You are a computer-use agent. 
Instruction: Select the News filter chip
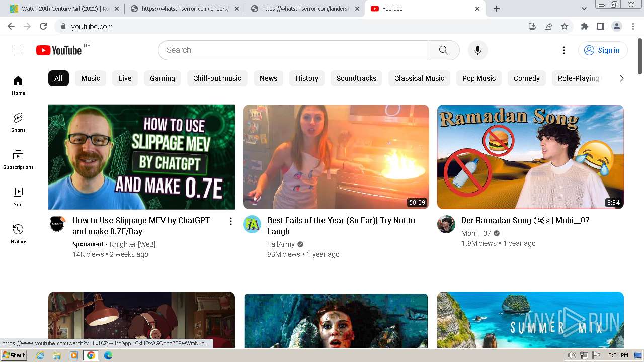coord(268,78)
